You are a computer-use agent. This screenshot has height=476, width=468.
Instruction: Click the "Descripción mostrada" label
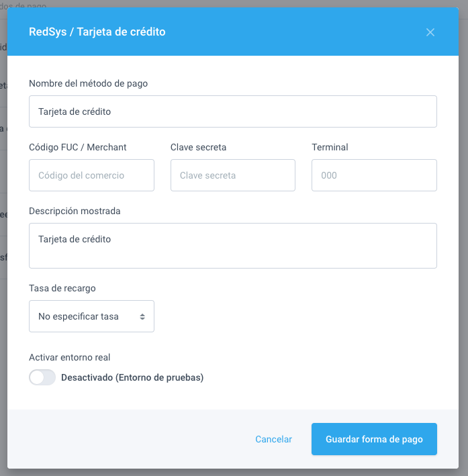pos(75,211)
